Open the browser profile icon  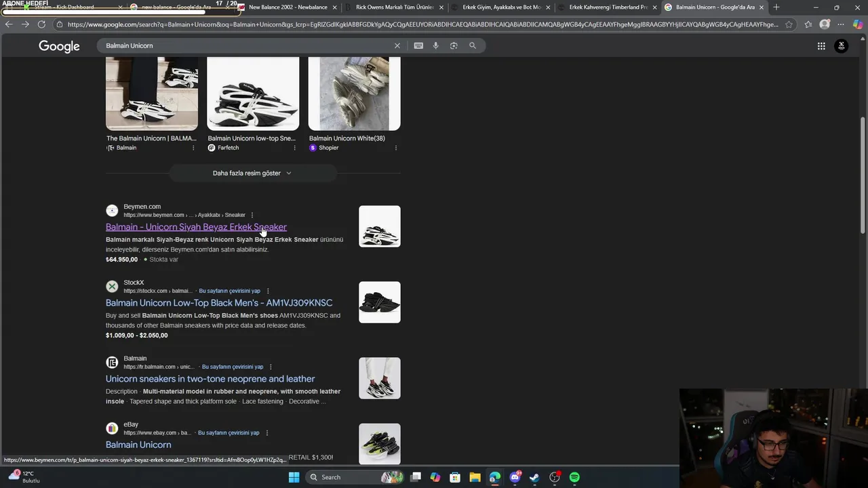[x=825, y=24]
